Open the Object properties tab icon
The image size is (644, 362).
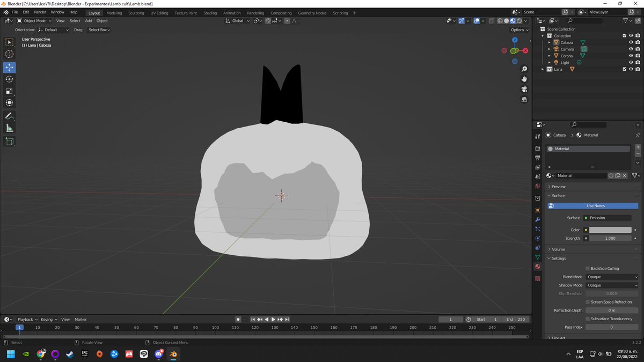point(538,210)
